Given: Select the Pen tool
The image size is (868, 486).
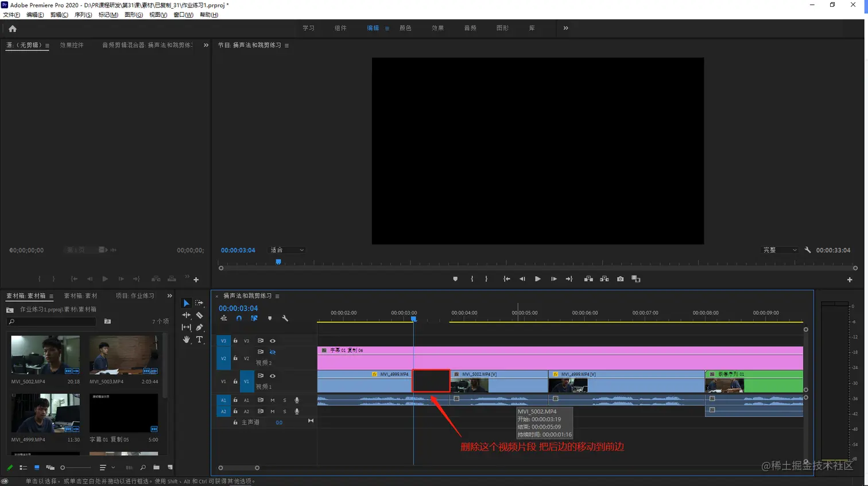Looking at the screenshot, I should point(199,327).
